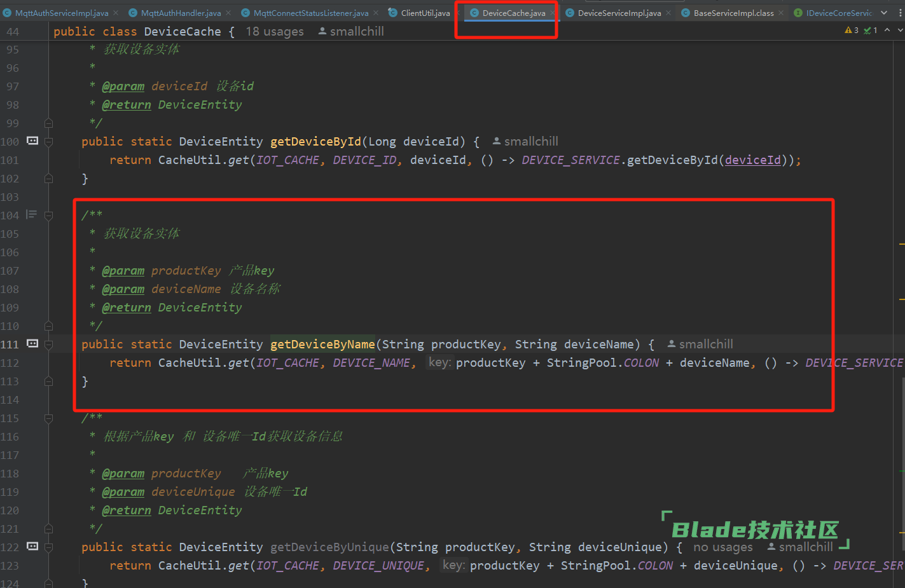Click the getDeviceByName method name

click(x=322, y=344)
